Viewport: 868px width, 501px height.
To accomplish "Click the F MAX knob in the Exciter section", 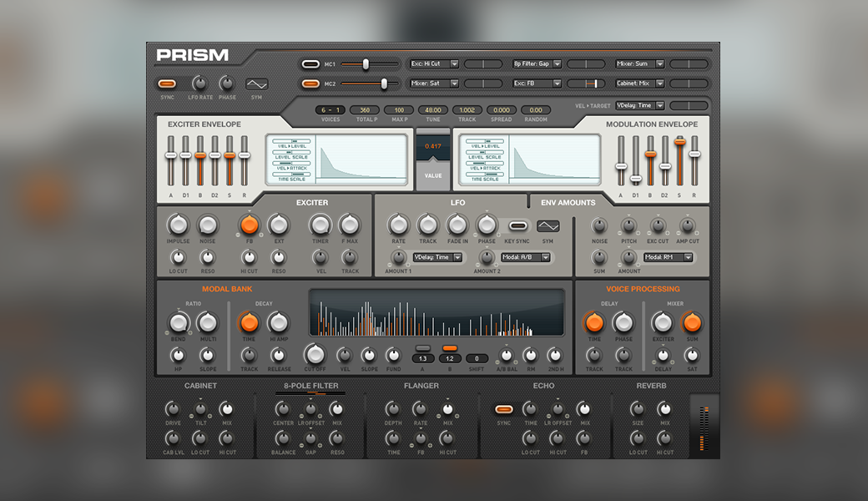I will [350, 225].
